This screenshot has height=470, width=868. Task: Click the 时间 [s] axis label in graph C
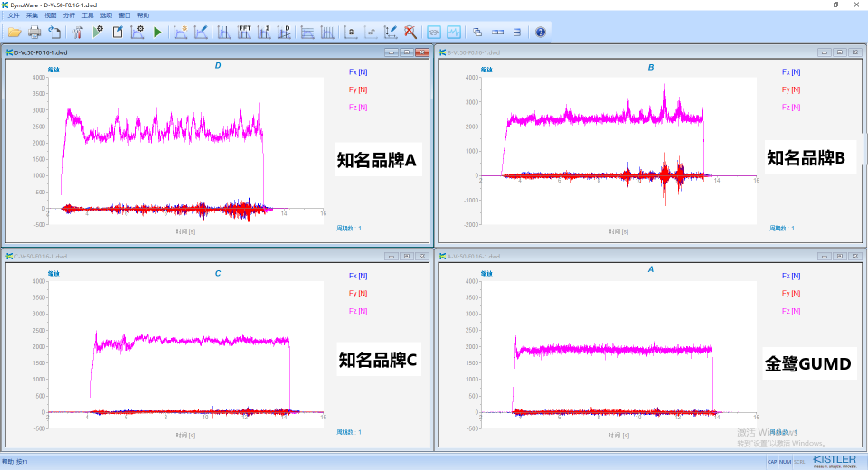(185, 436)
